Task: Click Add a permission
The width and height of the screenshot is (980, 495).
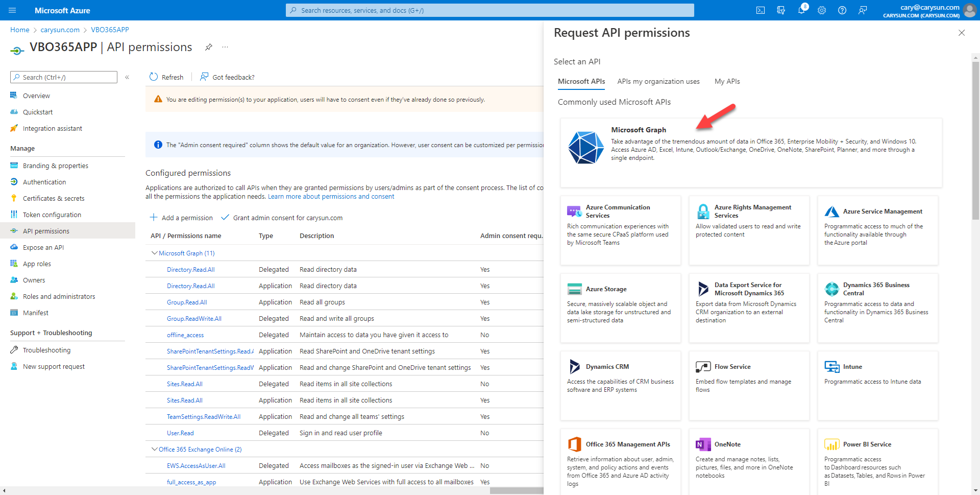Action: pos(181,218)
